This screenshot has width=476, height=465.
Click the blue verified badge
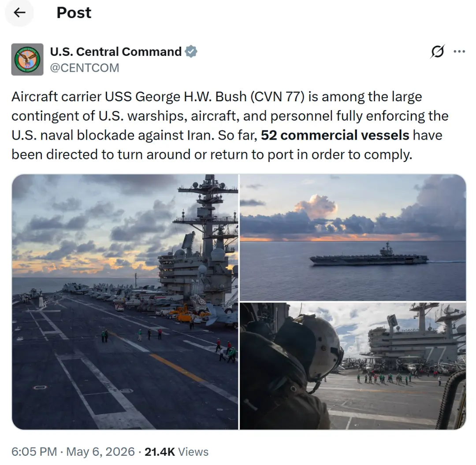191,52
